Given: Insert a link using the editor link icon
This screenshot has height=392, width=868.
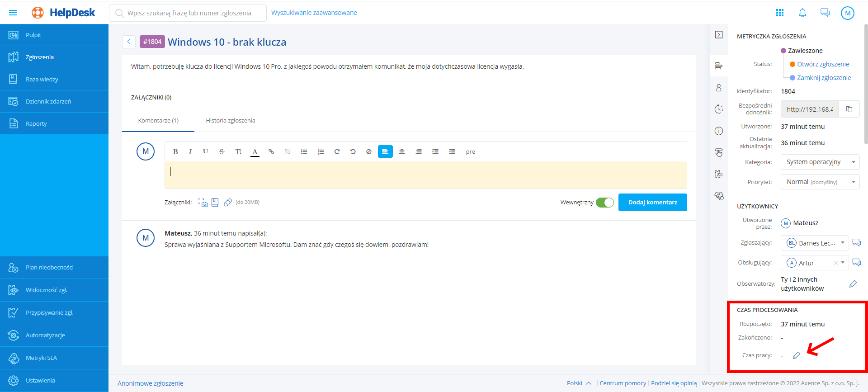Looking at the screenshot, I should pos(271,152).
